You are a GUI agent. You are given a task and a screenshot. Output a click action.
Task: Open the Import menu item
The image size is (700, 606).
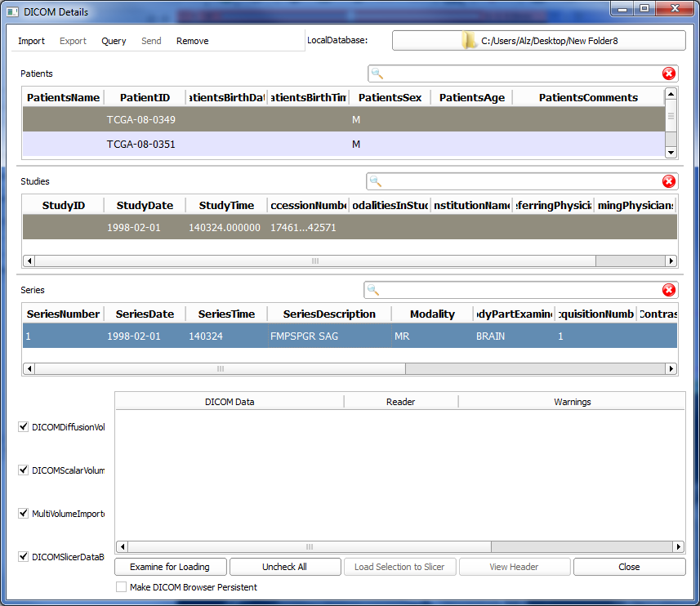pyautogui.click(x=32, y=41)
